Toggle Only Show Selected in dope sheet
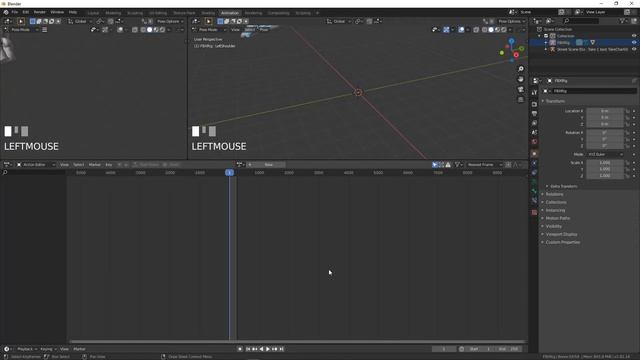Screen dimensions: 640x360 point(435,165)
